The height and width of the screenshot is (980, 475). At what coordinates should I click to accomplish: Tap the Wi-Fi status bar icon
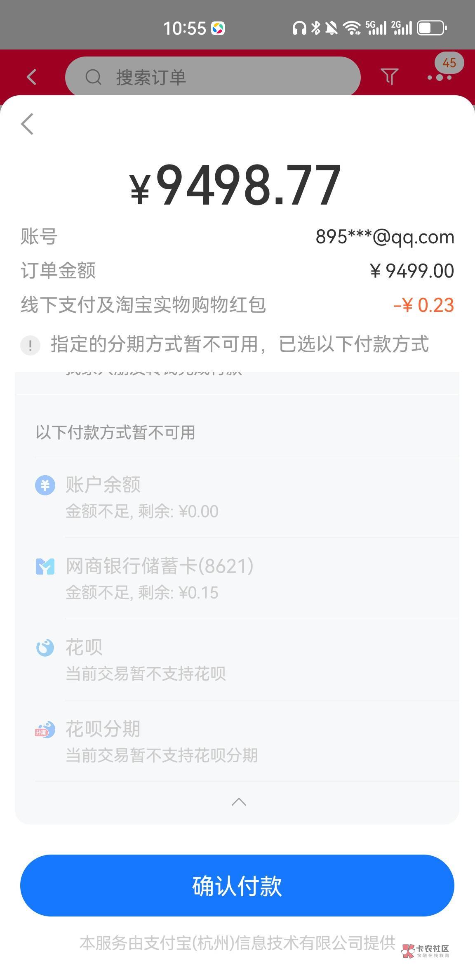352,28
